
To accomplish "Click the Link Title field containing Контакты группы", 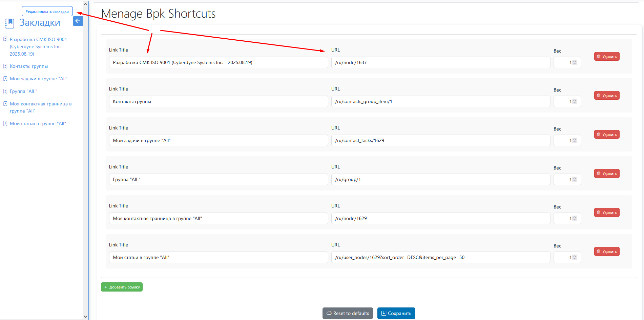I will [x=218, y=101].
